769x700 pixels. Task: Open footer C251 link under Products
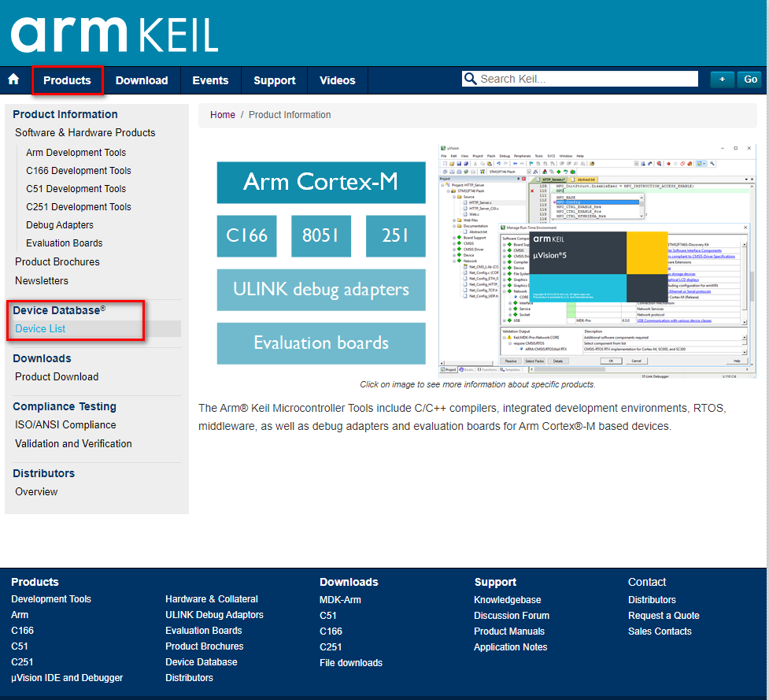coord(22,662)
